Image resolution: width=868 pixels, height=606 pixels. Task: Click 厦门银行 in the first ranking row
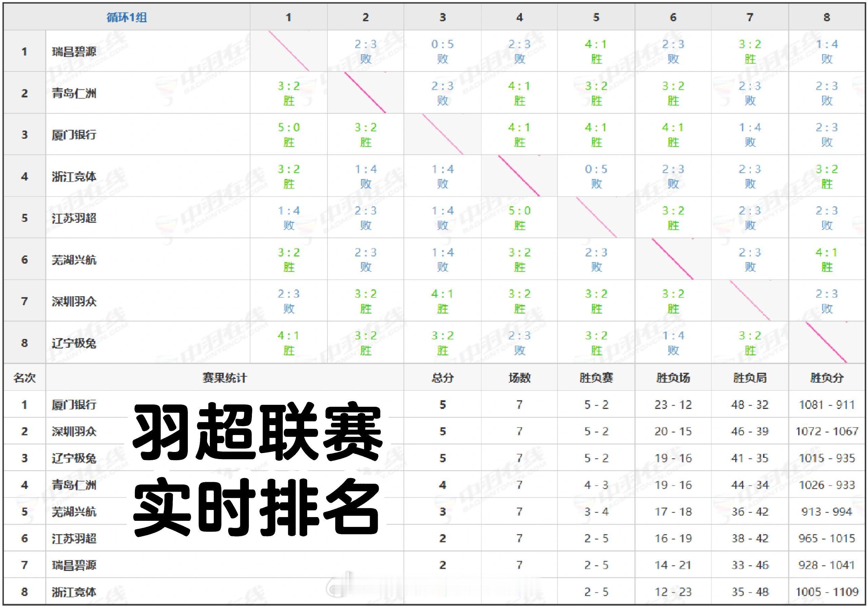74,404
